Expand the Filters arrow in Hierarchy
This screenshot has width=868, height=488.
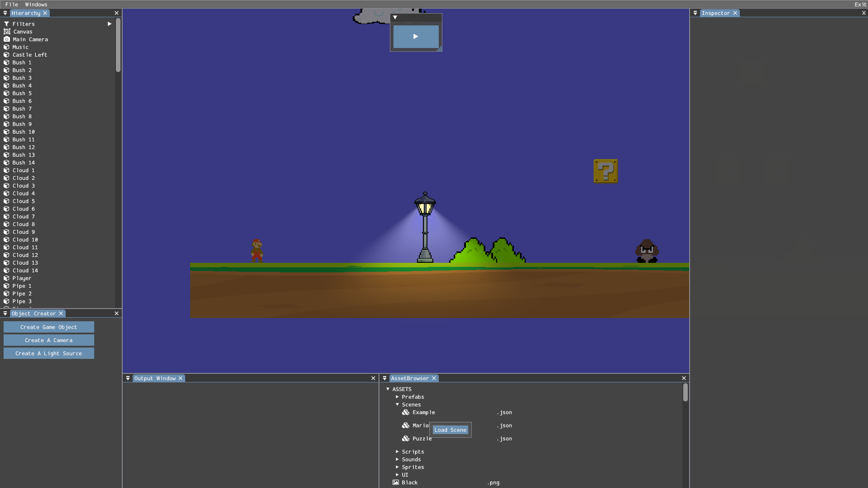coord(110,24)
